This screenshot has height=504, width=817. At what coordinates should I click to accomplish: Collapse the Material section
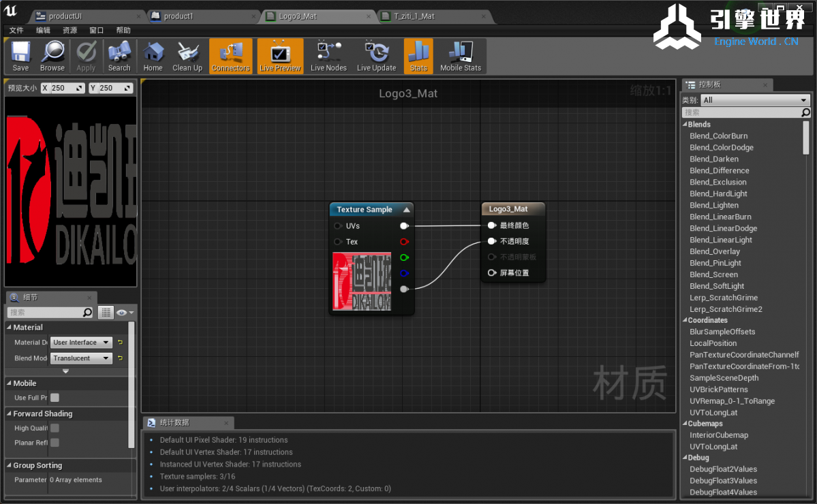tap(9, 327)
